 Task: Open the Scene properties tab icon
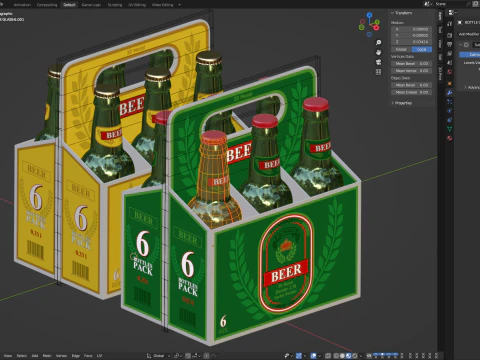point(450,62)
